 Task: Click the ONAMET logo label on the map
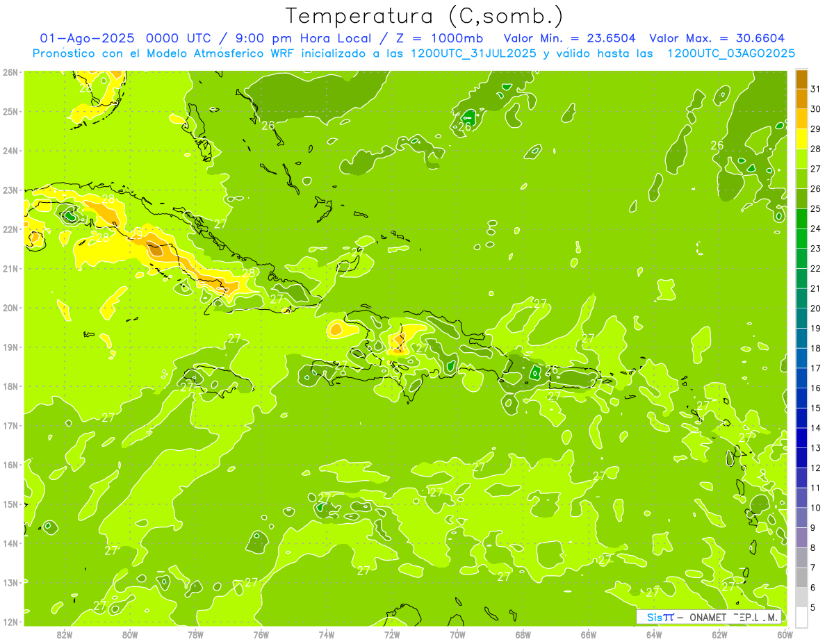tap(709, 617)
